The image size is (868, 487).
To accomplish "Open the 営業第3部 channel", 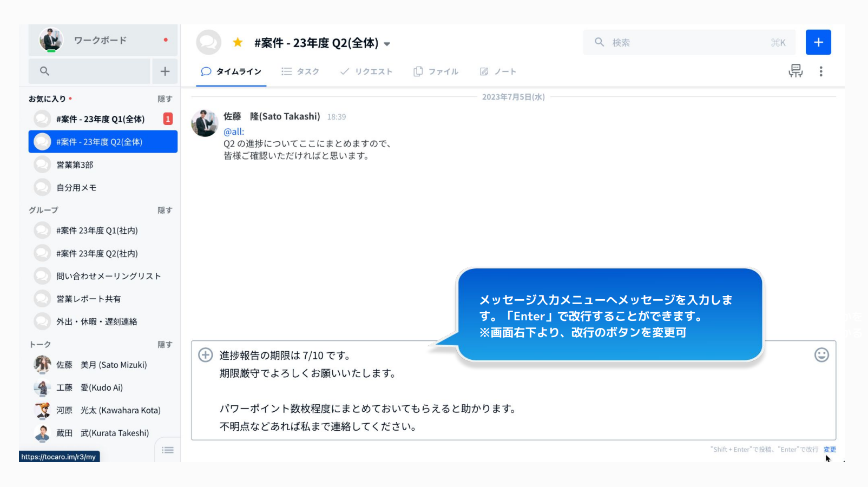I will tap(103, 164).
